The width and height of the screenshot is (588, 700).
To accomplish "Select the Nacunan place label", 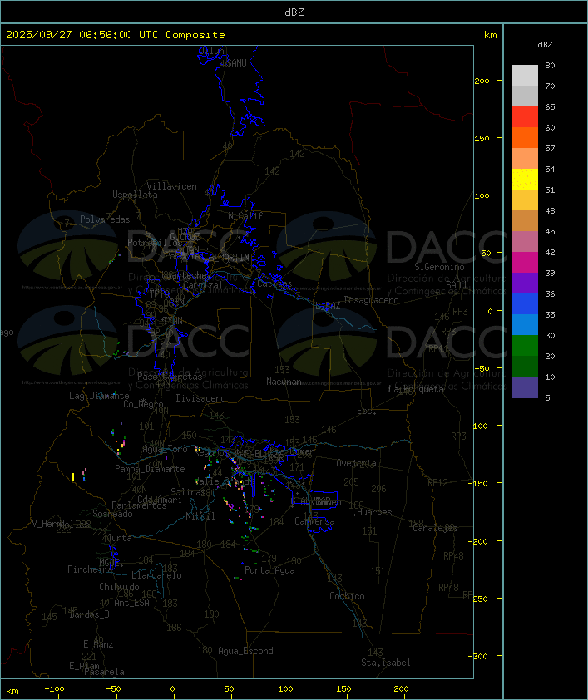I will pos(284,382).
